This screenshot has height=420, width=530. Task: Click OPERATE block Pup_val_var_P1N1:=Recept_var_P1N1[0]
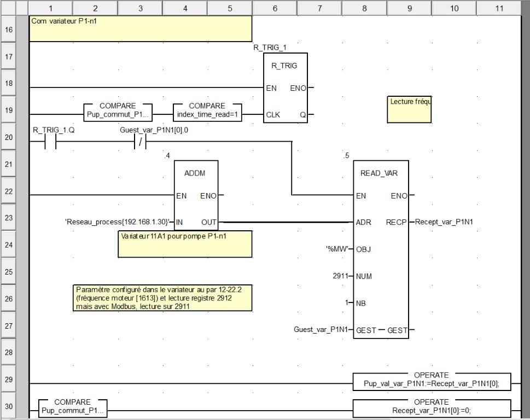432,381
